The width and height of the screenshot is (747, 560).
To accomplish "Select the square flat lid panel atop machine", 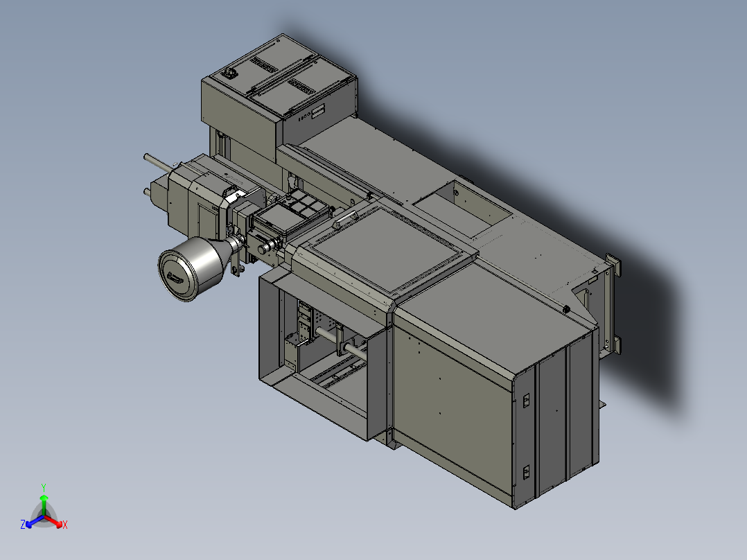I will point(389,250).
